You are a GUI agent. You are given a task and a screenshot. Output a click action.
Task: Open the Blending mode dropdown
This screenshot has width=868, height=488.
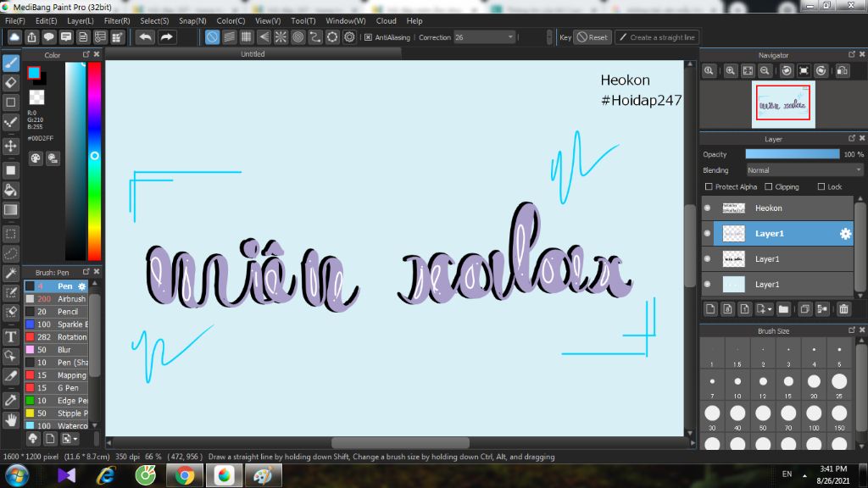[x=804, y=169]
